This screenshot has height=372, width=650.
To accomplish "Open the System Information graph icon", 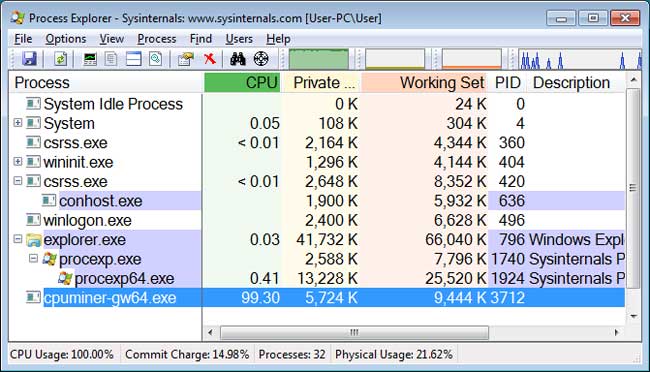I will point(90,59).
